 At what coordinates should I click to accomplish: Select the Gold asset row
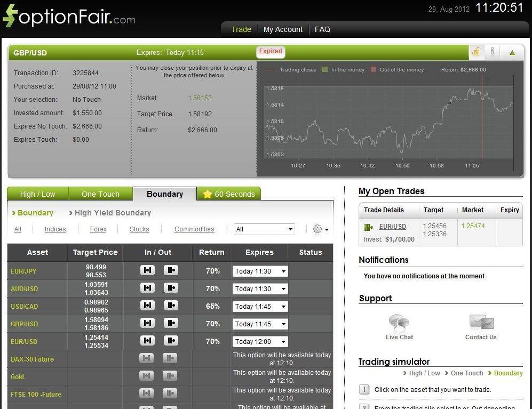(x=17, y=376)
